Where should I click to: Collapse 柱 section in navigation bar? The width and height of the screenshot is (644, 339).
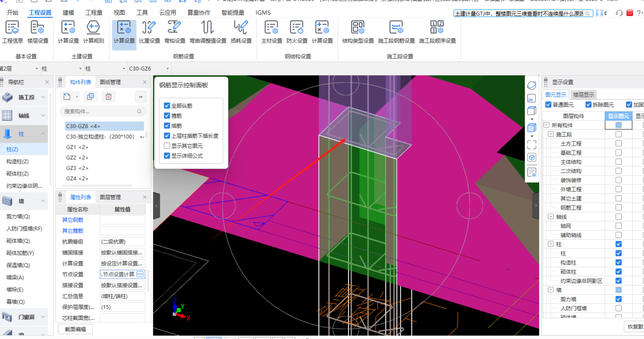pos(43,134)
